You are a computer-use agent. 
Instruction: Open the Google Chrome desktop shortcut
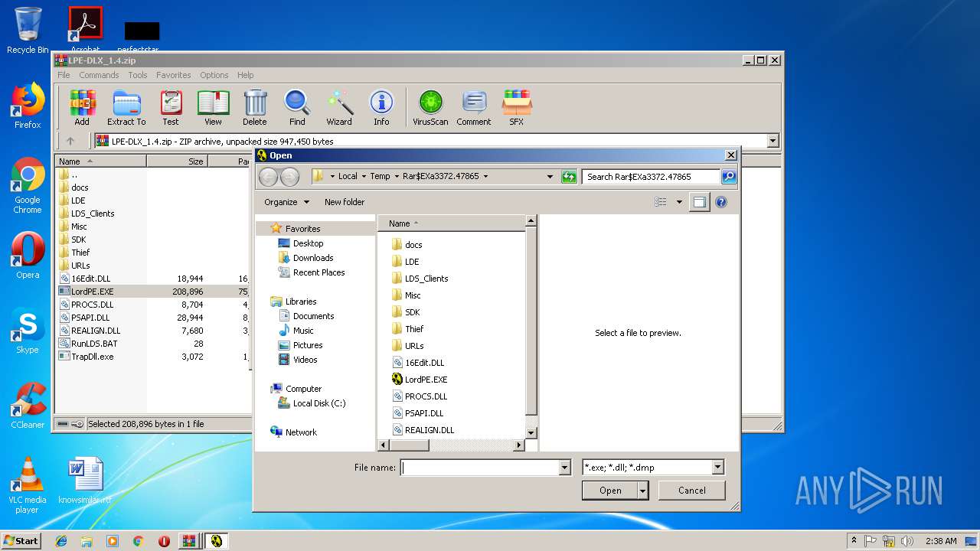(28, 186)
